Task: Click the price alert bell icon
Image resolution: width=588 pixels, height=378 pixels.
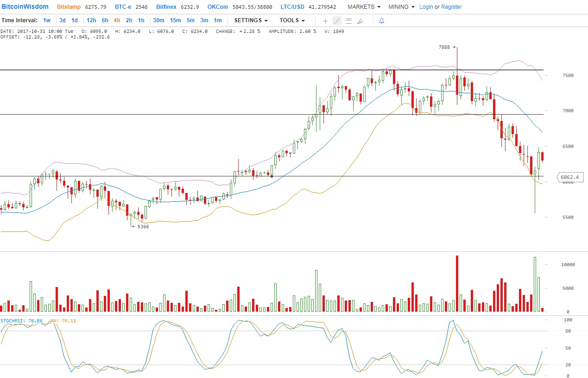Action: [381, 21]
